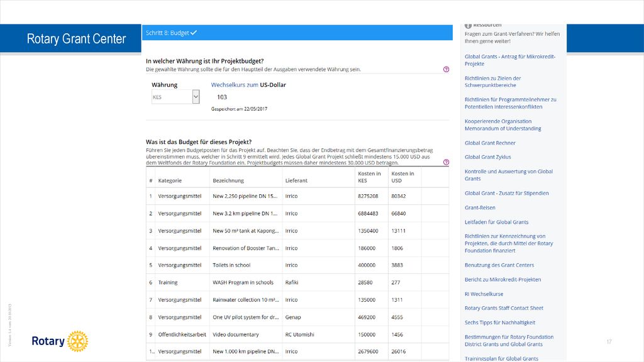
Task: Click the Öffentlichkeitsarbeit category cell
Action: tap(182, 334)
